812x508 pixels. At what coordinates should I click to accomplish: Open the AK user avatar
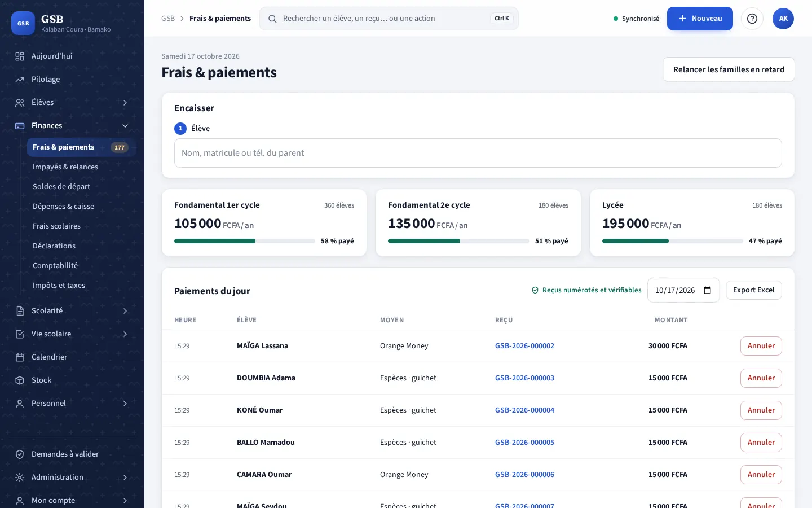pyautogui.click(x=783, y=19)
